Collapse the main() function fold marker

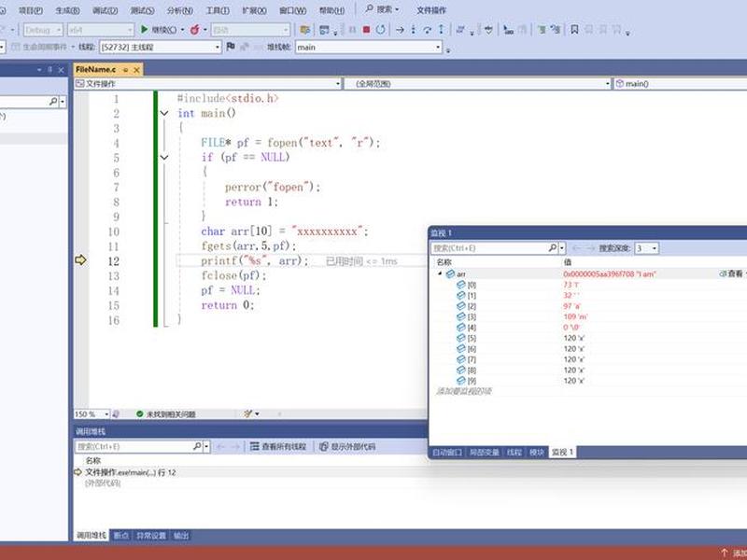(x=164, y=113)
